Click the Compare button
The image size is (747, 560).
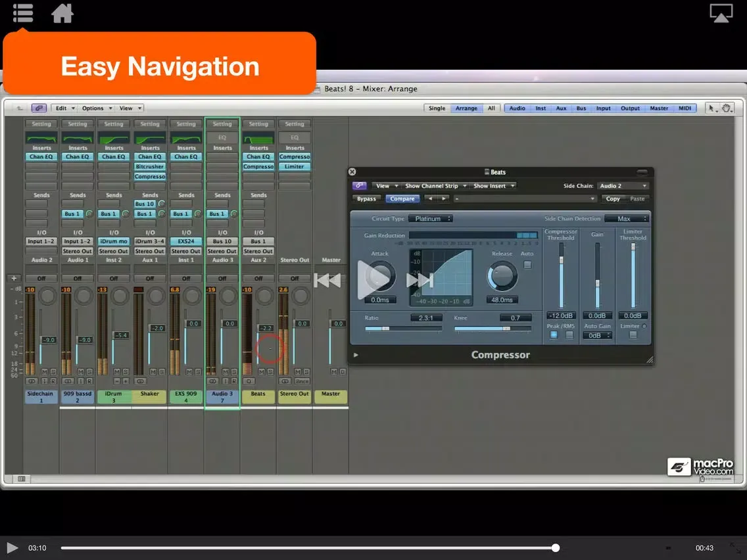click(402, 199)
